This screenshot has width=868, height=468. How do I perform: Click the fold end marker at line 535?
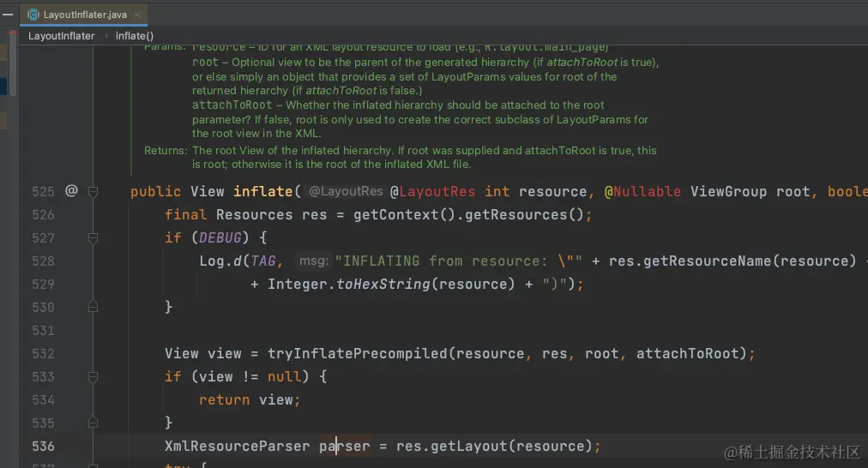point(93,423)
